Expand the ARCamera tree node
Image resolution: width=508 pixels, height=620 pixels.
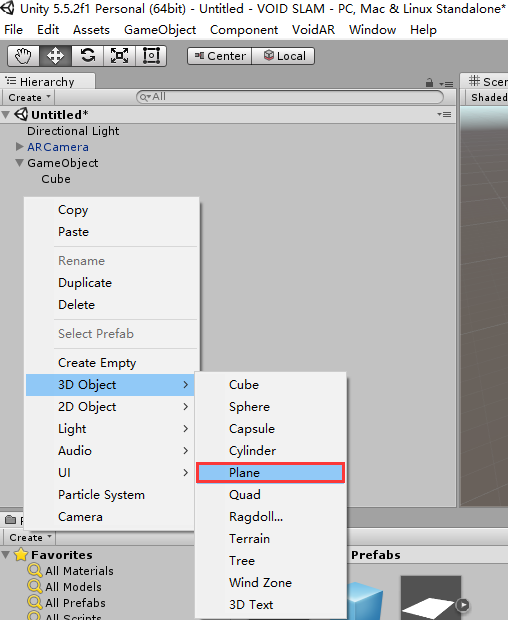click(19, 147)
